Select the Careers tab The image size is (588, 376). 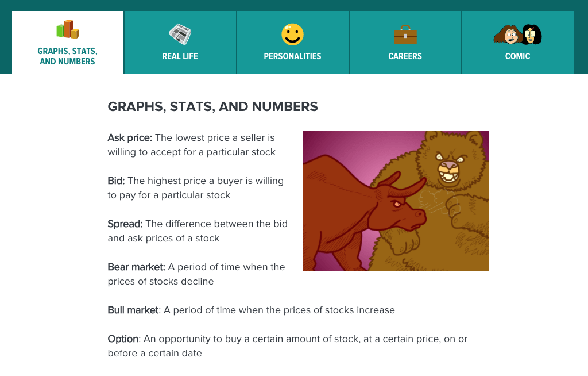405,56
